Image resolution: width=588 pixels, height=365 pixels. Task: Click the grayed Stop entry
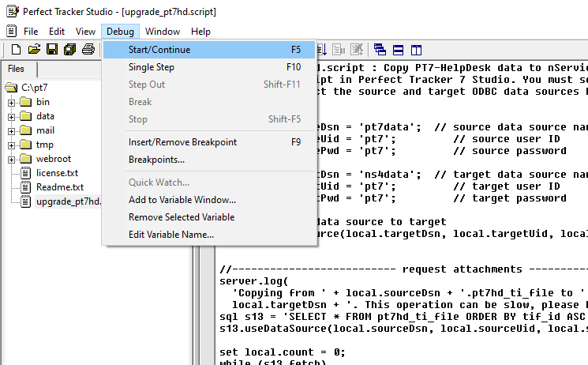point(209,119)
